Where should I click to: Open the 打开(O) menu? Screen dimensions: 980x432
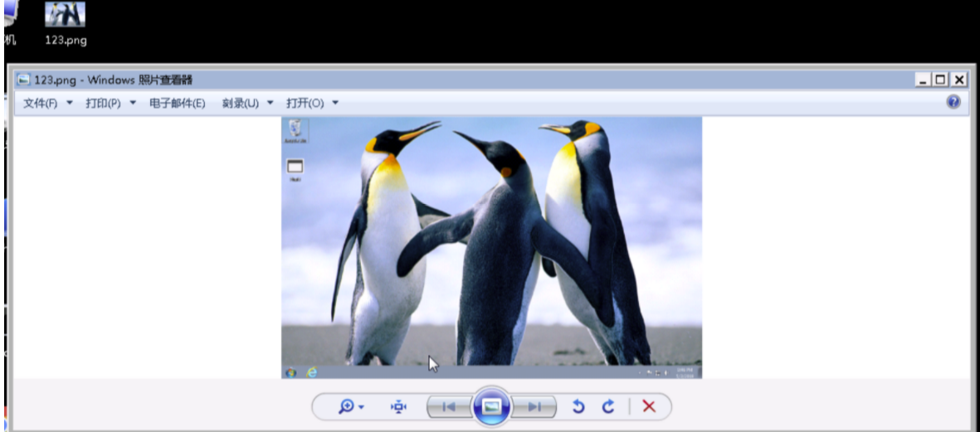click(305, 103)
